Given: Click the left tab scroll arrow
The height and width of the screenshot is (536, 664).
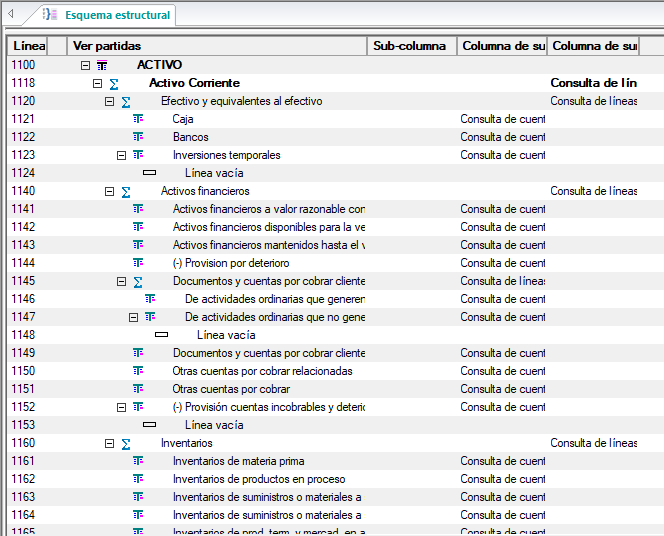Looking at the screenshot, I should (11, 15).
